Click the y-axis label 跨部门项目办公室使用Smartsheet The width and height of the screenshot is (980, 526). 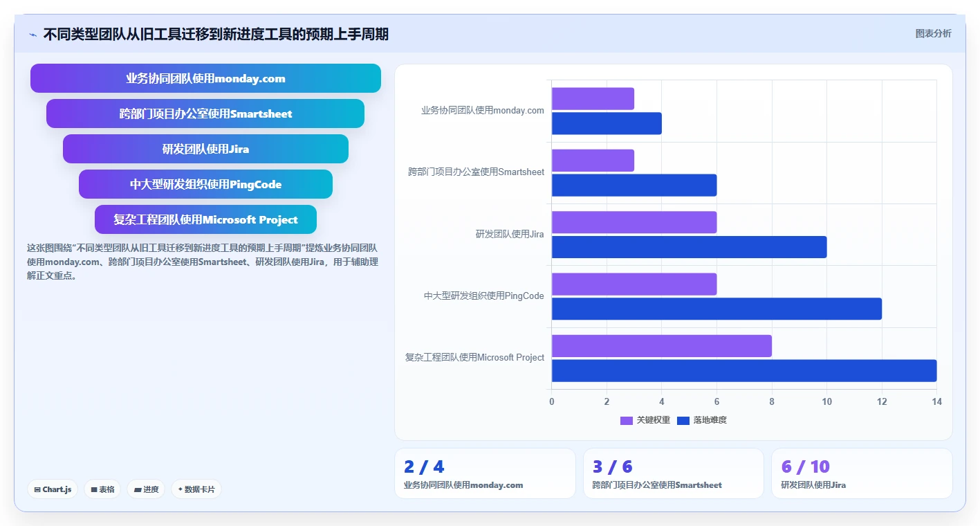(x=477, y=172)
